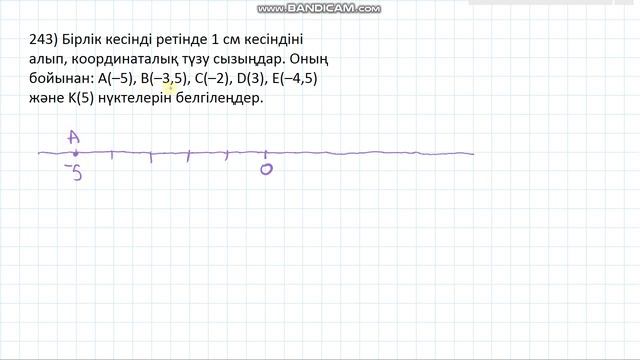Select the coordinate A(–5) in the problem
Image resolution: width=640 pixels, height=360 pixels.
pos(116,78)
